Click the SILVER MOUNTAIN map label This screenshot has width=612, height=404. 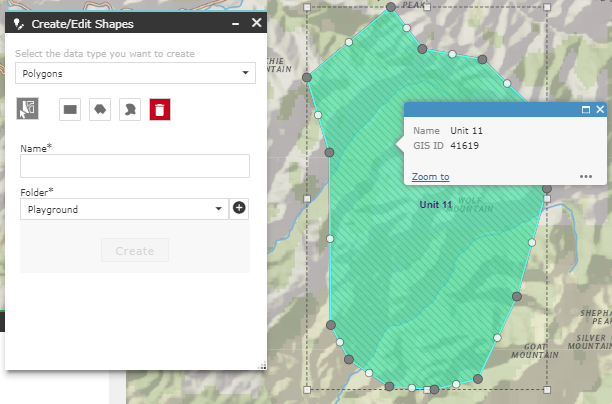click(x=590, y=342)
